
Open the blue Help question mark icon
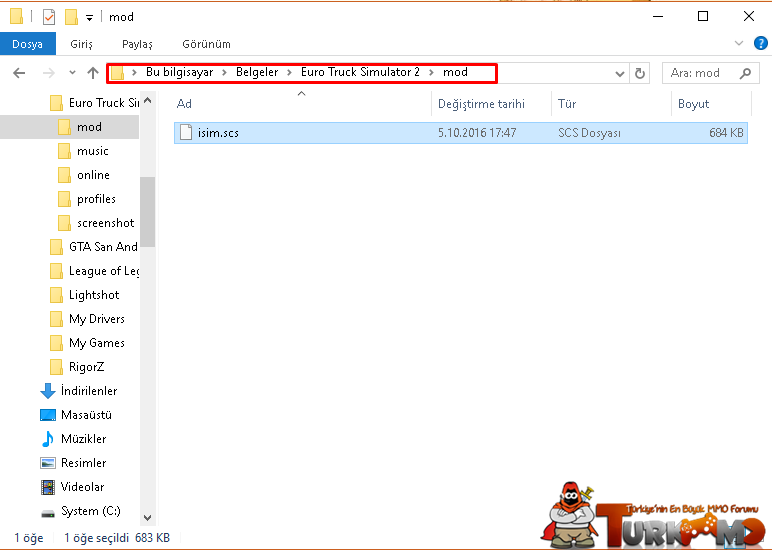pos(761,43)
